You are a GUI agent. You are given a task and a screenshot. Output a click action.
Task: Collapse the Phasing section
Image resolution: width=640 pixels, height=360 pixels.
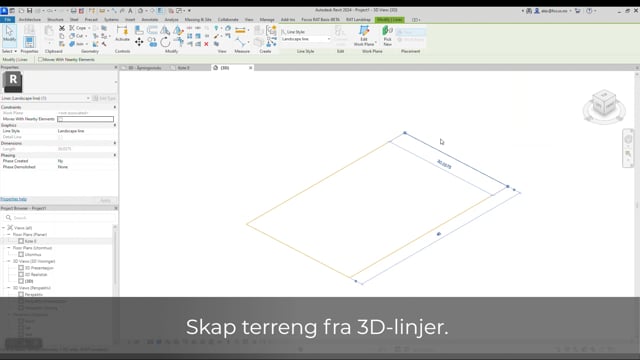click(115, 155)
